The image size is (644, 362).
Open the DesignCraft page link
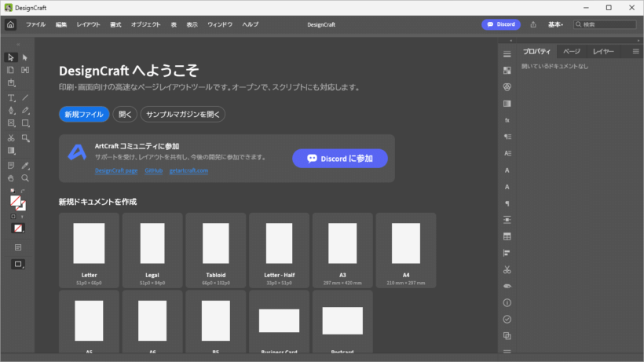pyautogui.click(x=116, y=170)
